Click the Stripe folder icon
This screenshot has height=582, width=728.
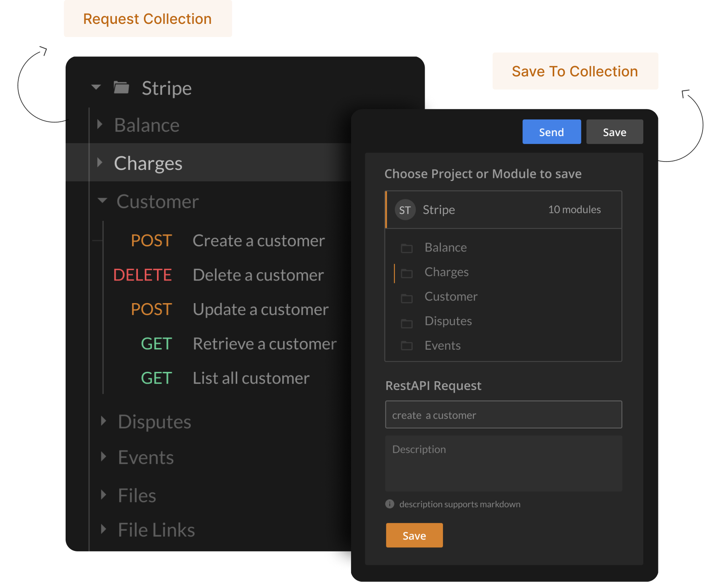coord(122,88)
